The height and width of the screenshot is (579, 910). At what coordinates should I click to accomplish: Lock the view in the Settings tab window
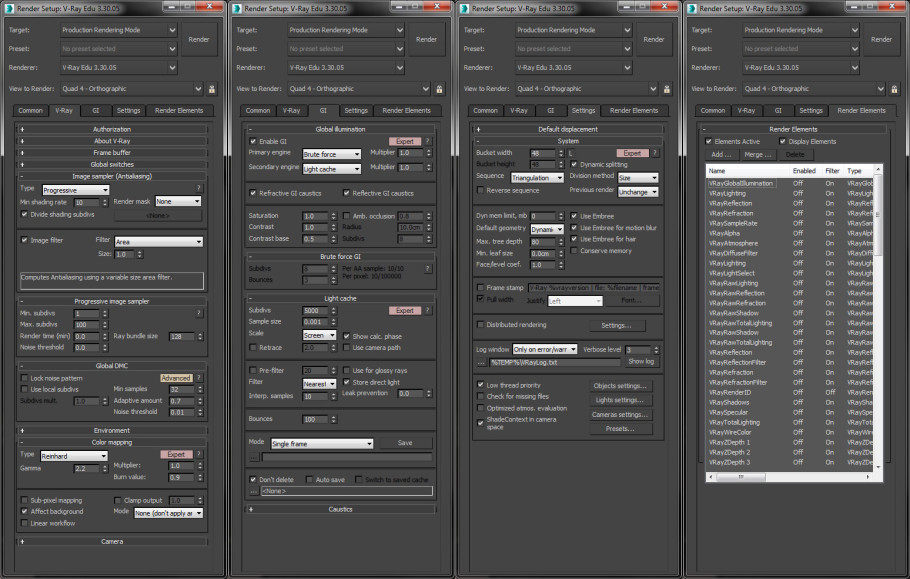click(667, 89)
